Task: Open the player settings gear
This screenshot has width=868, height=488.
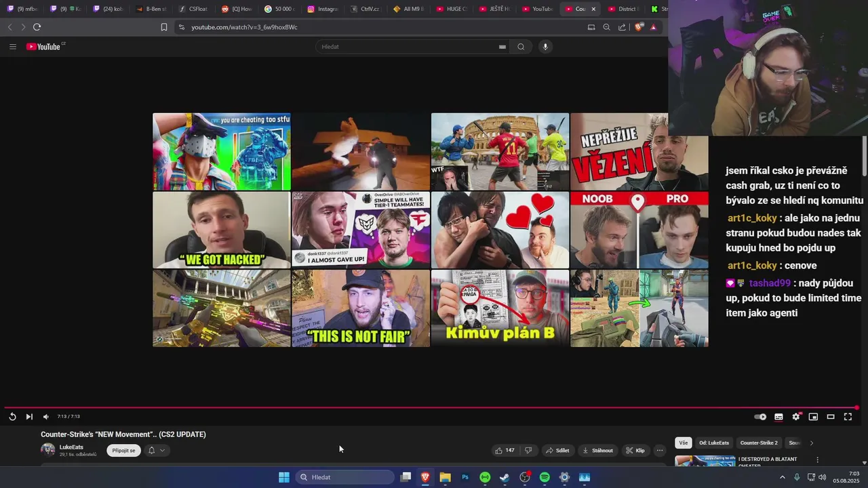Action: tap(796, 417)
